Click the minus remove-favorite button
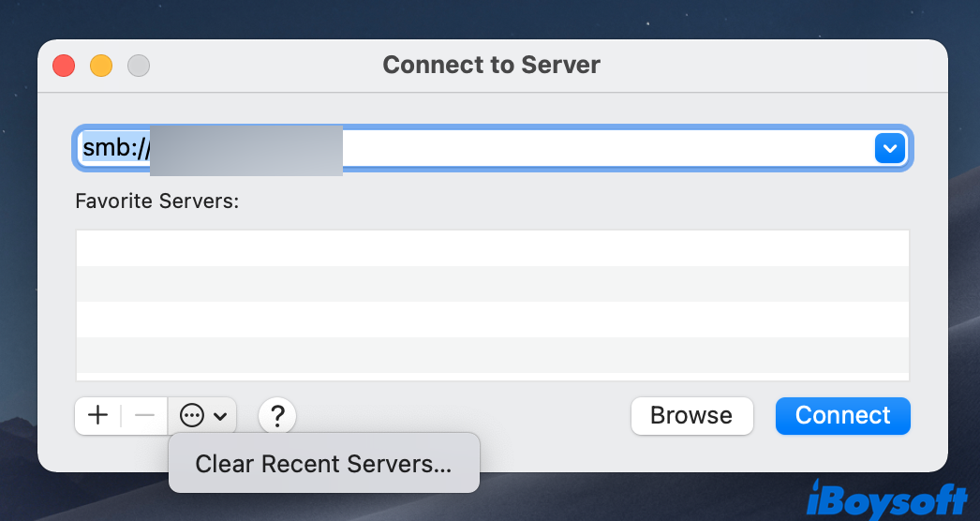The image size is (980, 521). (x=144, y=415)
